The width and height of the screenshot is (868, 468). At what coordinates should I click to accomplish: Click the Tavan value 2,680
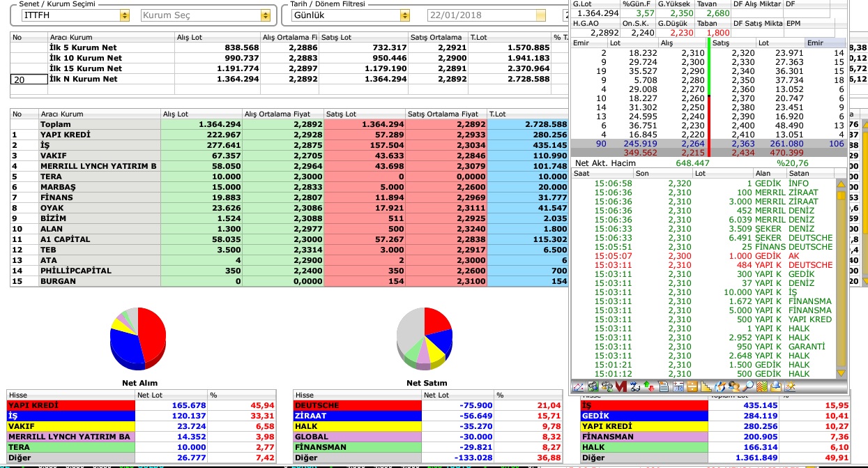tap(717, 13)
